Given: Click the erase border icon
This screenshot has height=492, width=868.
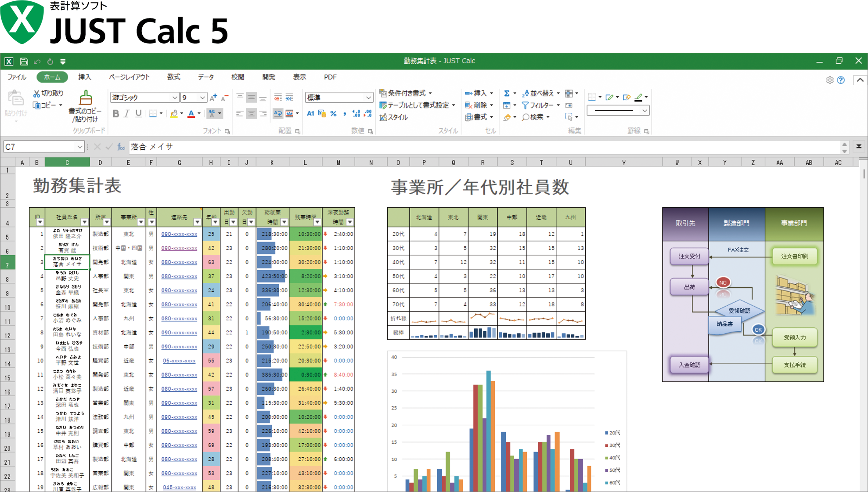Looking at the screenshot, I should [x=627, y=97].
